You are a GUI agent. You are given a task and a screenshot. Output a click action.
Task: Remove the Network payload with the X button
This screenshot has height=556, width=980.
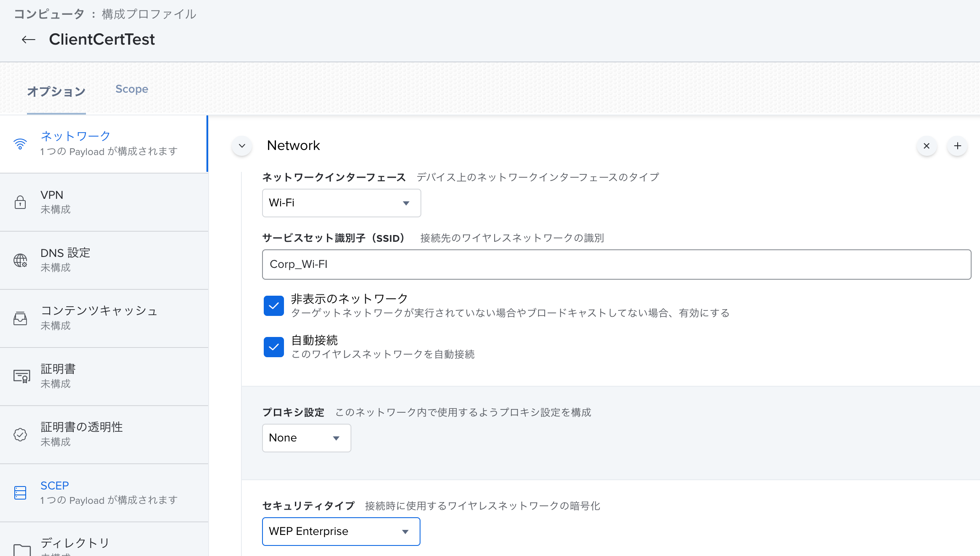click(926, 146)
